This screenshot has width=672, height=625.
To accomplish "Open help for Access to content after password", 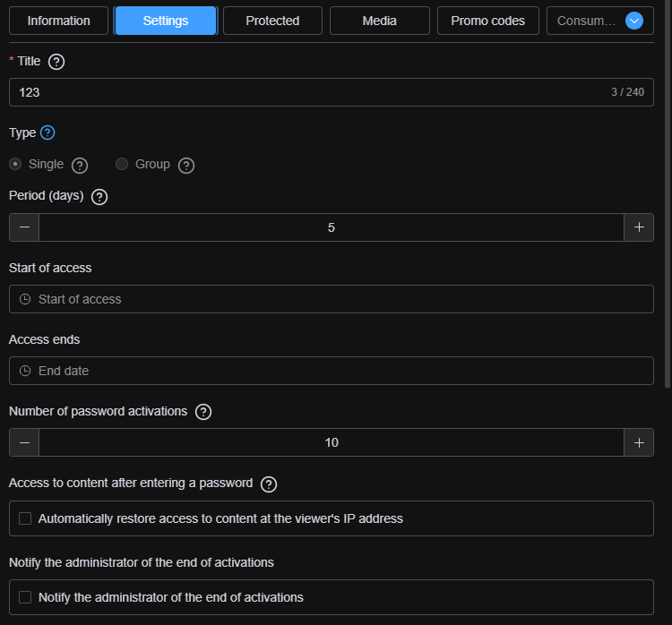I will (x=269, y=484).
